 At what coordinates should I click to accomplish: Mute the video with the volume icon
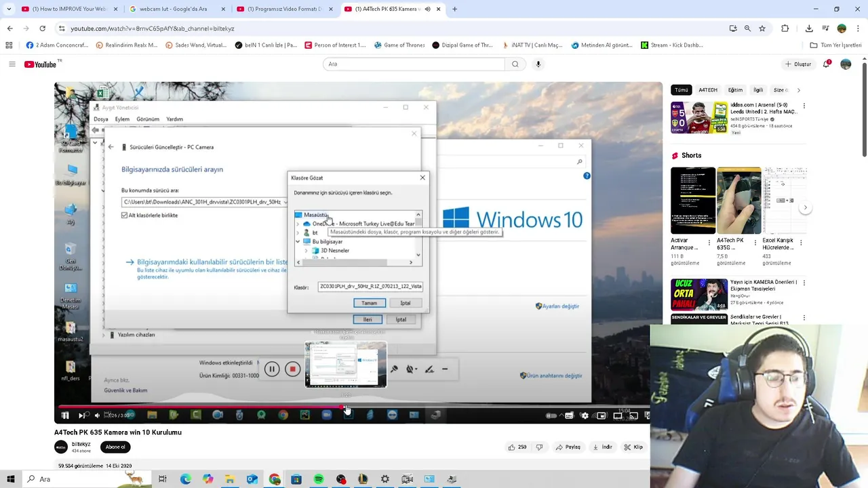[x=97, y=415]
